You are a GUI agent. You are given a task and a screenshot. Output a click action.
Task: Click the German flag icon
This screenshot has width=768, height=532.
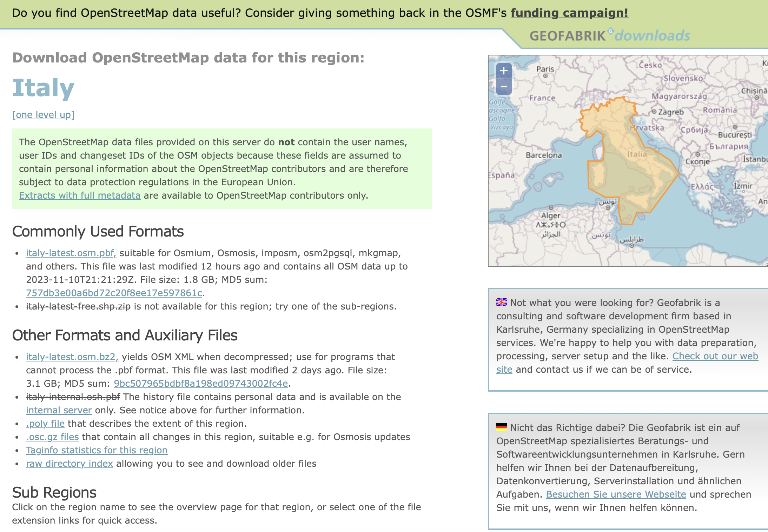pos(501,427)
